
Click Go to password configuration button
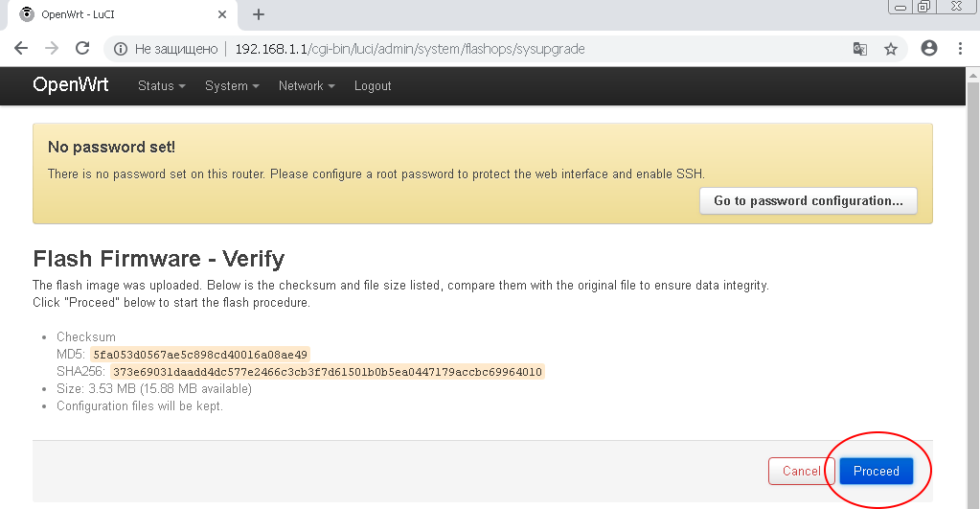pyautogui.click(x=809, y=201)
